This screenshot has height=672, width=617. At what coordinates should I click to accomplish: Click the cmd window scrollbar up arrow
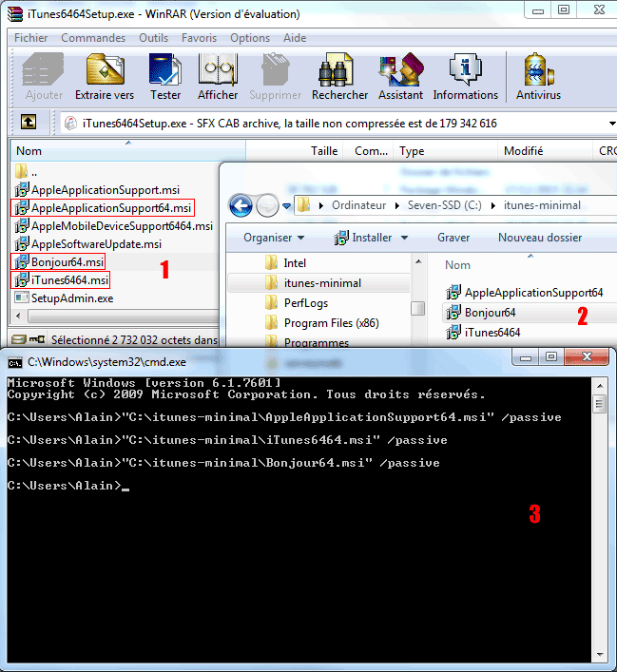tap(600, 386)
